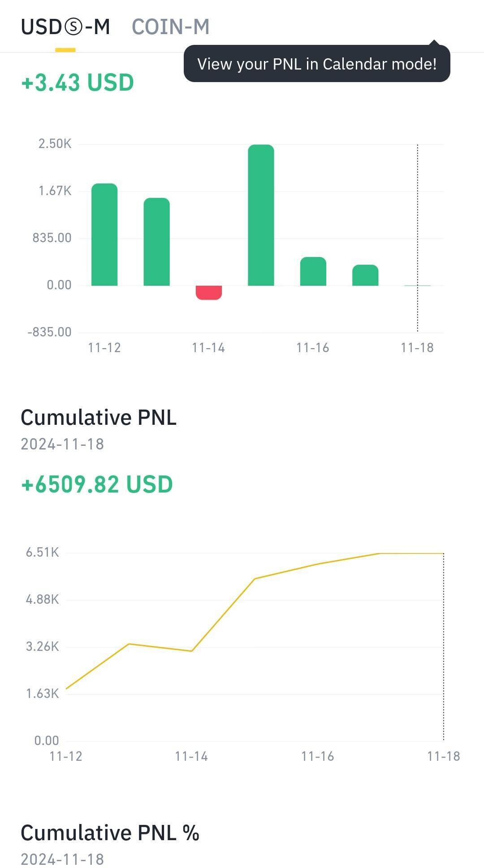Tap the 2024-11-18 date under Cumulative PNL
The width and height of the screenshot is (484, 868).
click(62, 444)
